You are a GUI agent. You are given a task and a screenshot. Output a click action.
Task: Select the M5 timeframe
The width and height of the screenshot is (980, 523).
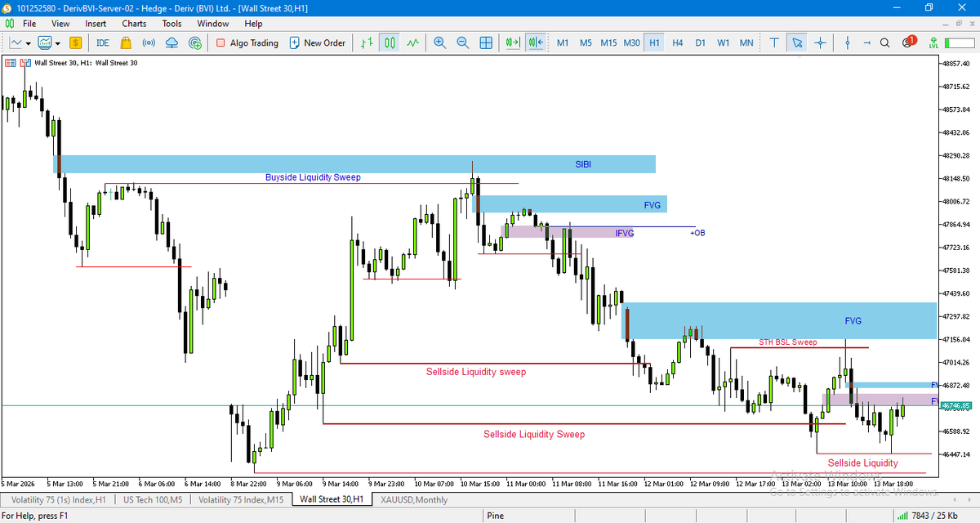point(586,42)
